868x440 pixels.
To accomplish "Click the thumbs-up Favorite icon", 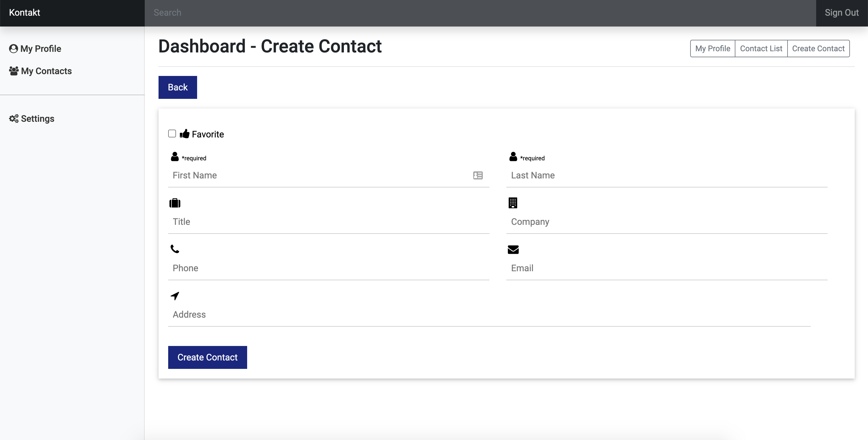I will coord(184,134).
